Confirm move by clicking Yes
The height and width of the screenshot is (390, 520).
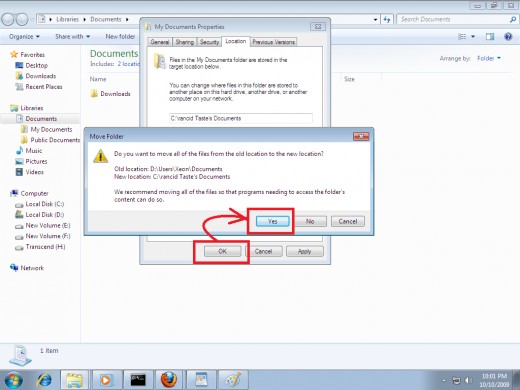click(x=272, y=221)
